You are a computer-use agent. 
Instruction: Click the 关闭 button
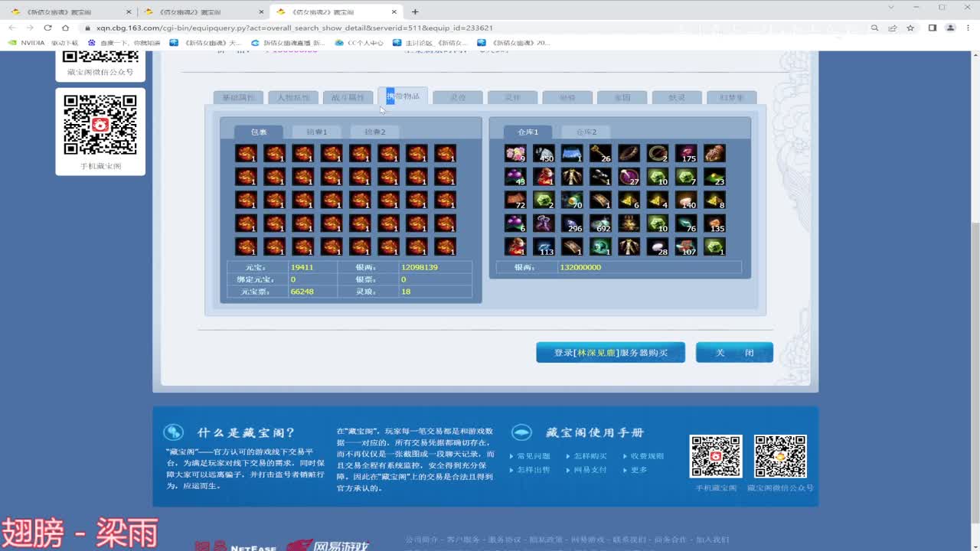tap(733, 352)
